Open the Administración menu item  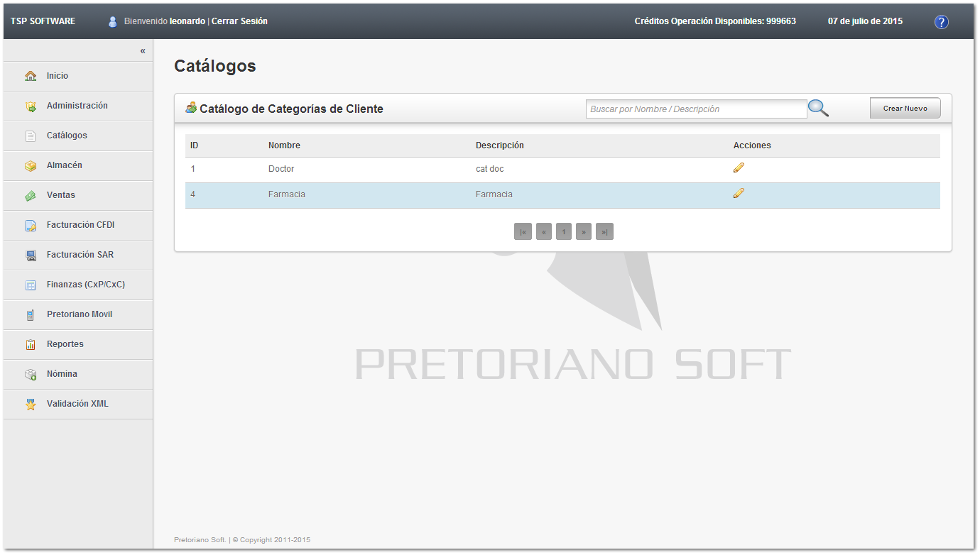point(78,106)
